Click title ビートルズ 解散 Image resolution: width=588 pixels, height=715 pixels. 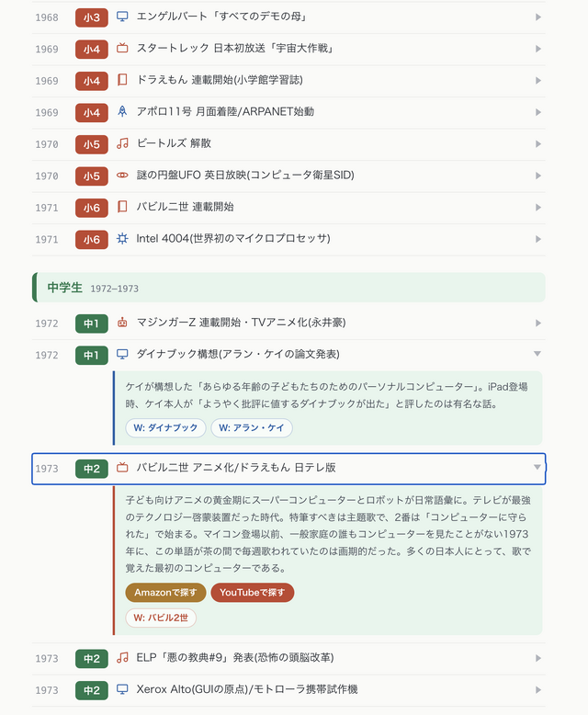pyautogui.click(x=174, y=143)
